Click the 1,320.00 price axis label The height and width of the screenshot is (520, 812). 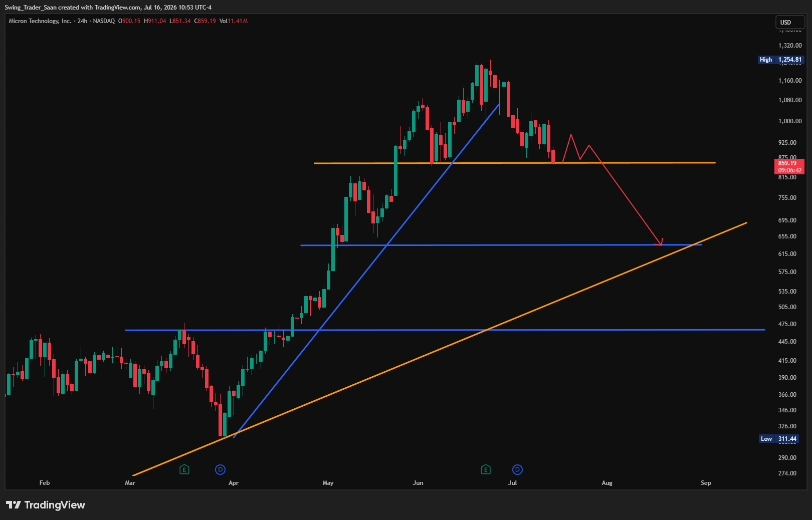790,46
